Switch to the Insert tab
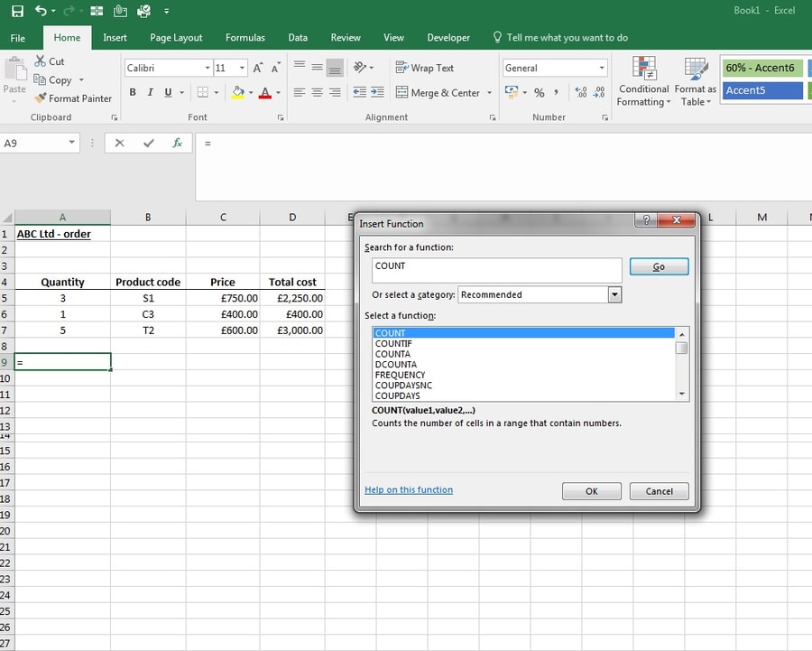Screen dimensions: 812x651 pos(115,38)
